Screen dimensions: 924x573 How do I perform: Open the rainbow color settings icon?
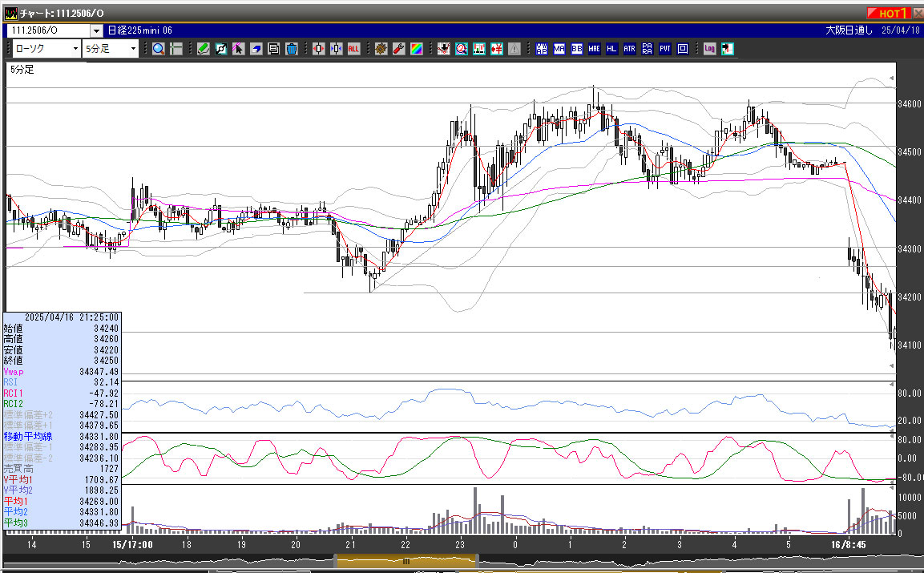click(417, 49)
